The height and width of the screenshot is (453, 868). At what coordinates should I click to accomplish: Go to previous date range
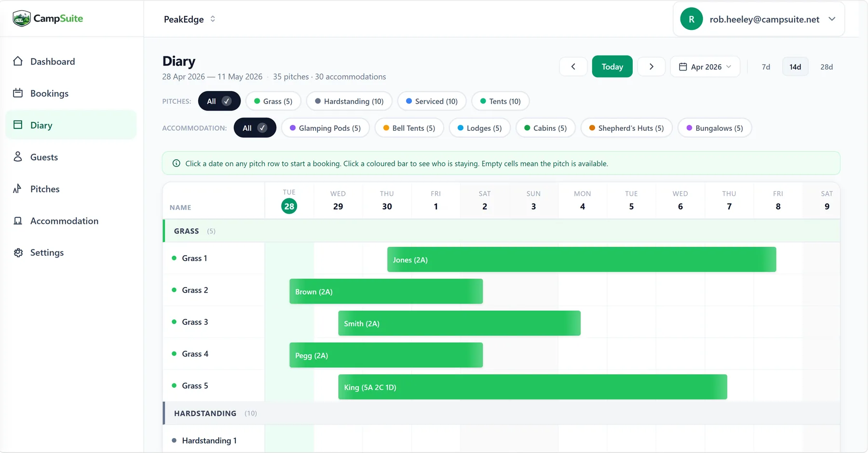[x=573, y=67]
